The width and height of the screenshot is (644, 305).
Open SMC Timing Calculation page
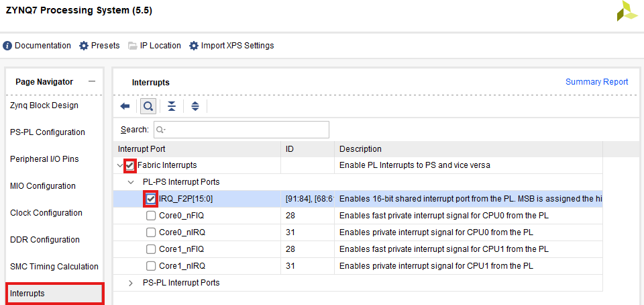[54, 266]
